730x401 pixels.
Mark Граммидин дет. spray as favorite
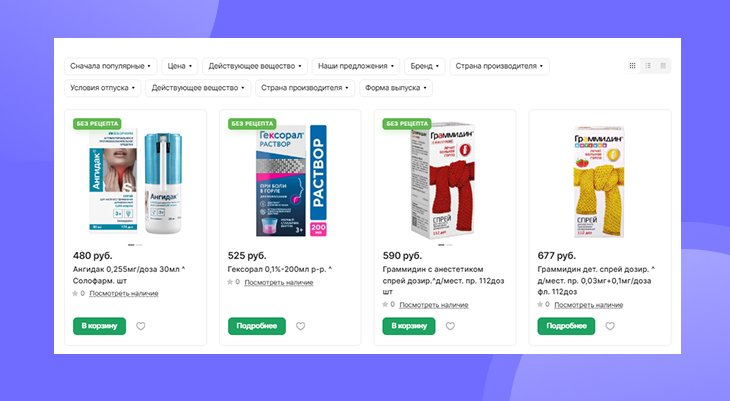coord(610,326)
